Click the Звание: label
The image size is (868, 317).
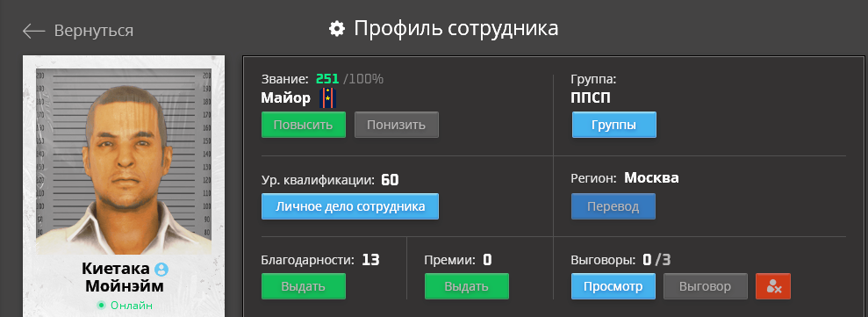284,79
